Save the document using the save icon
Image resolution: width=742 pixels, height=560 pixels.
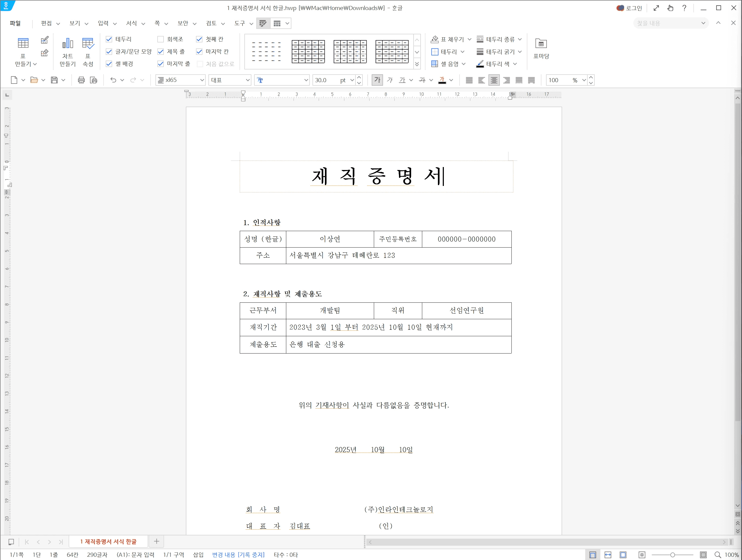(x=54, y=80)
